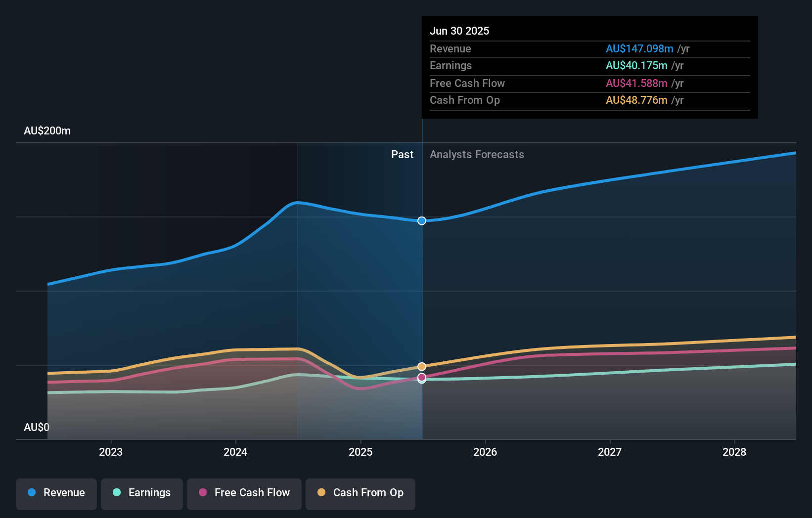
Task: Select the orange Cash From Op marker point
Action: tap(421, 366)
